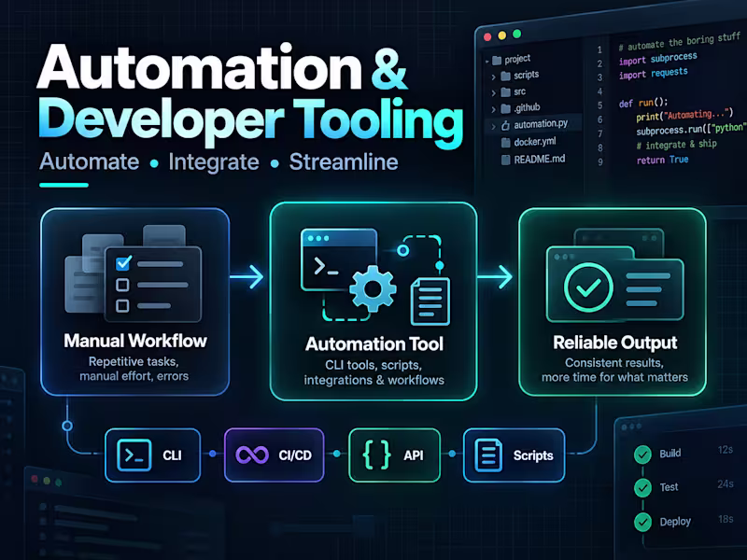Click the Deploy step label

(675, 522)
